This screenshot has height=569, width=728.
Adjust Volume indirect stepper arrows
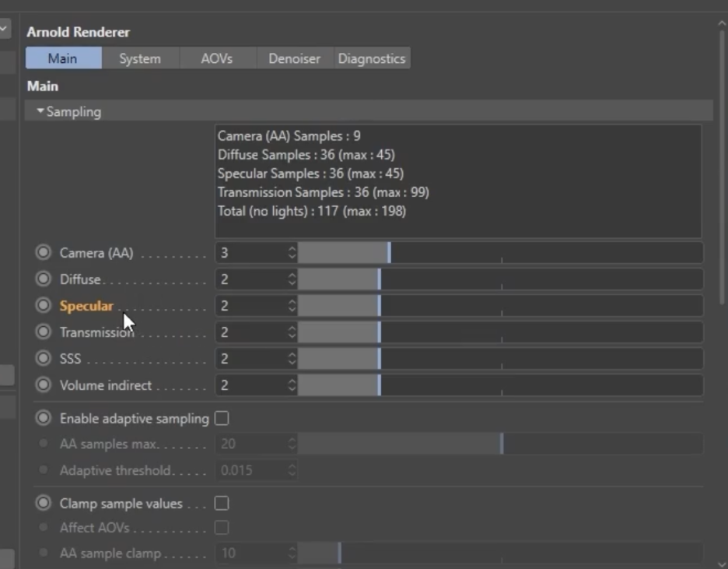point(292,385)
